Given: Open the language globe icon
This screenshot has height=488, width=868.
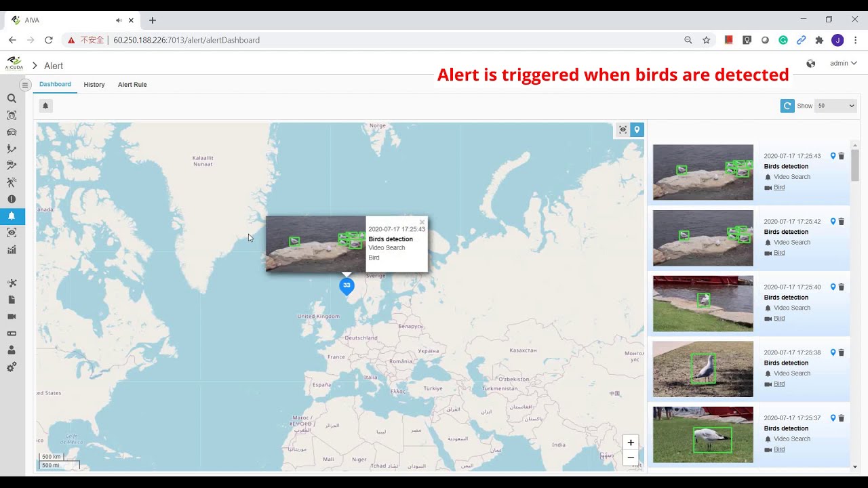Looking at the screenshot, I should click(x=810, y=64).
